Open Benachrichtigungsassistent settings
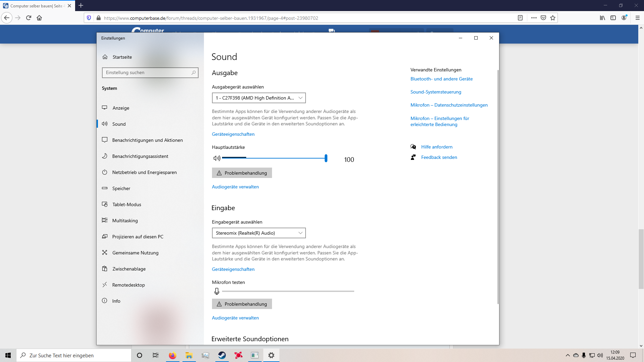 150,156
